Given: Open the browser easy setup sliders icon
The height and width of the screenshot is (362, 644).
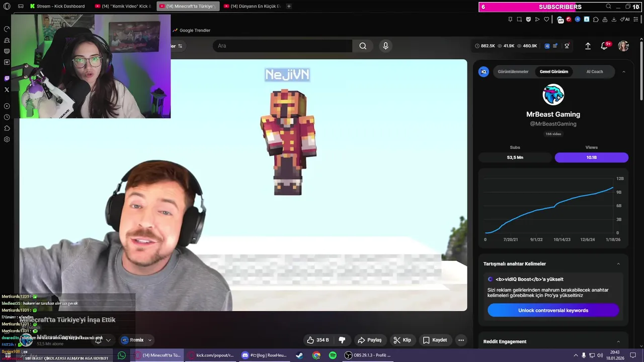Looking at the screenshot, I should (636, 20).
